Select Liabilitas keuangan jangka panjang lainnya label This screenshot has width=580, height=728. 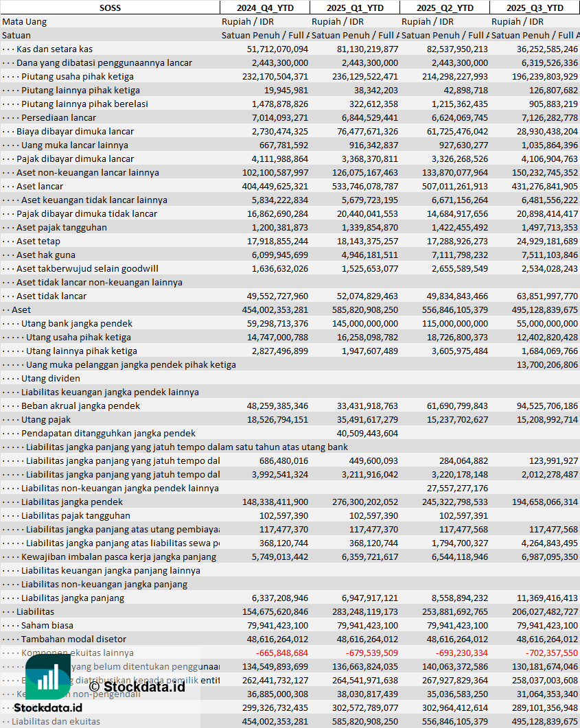tap(111, 571)
